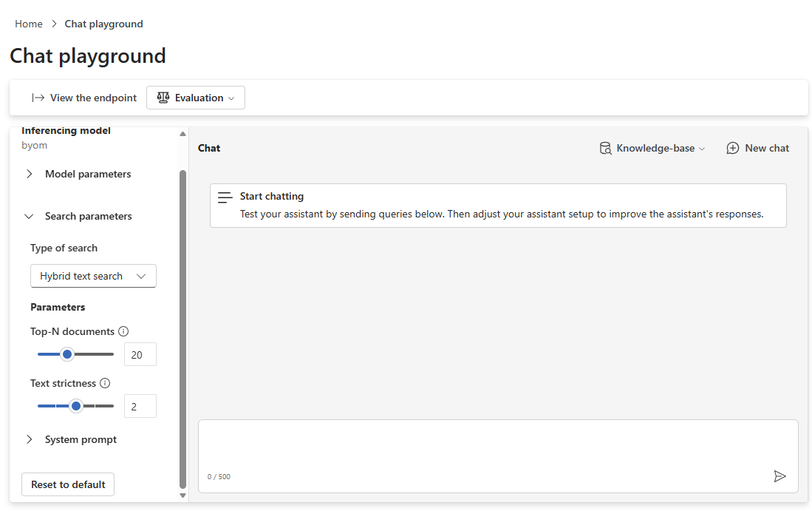The image size is (812, 511).
Task: Click the Top-N documents info icon
Action: tap(123, 331)
